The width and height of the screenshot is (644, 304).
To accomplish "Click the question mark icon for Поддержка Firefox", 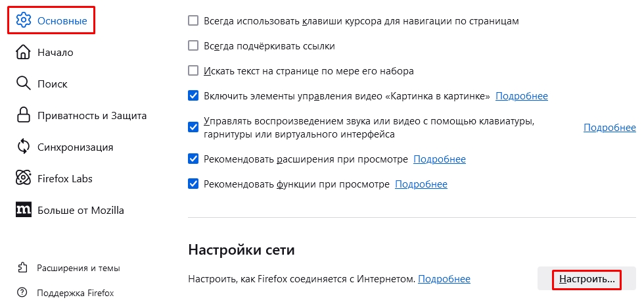I will [x=22, y=293].
